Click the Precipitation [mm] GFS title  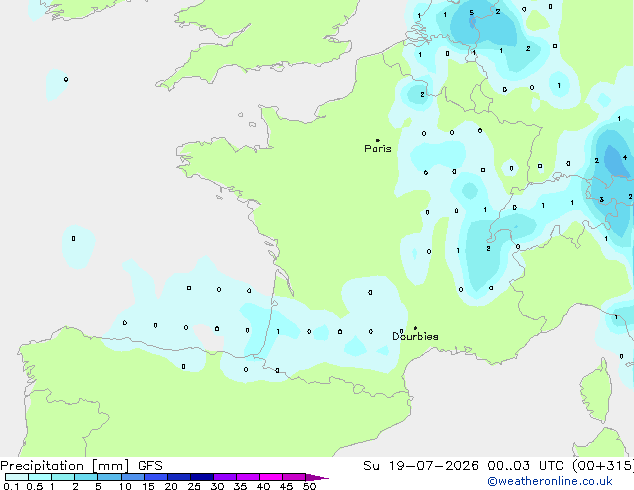[x=81, y=466]
